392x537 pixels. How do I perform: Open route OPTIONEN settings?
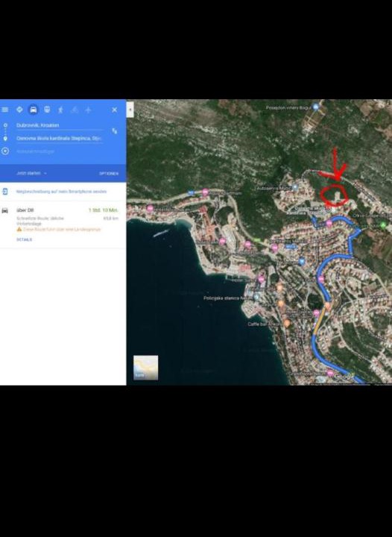109,174
